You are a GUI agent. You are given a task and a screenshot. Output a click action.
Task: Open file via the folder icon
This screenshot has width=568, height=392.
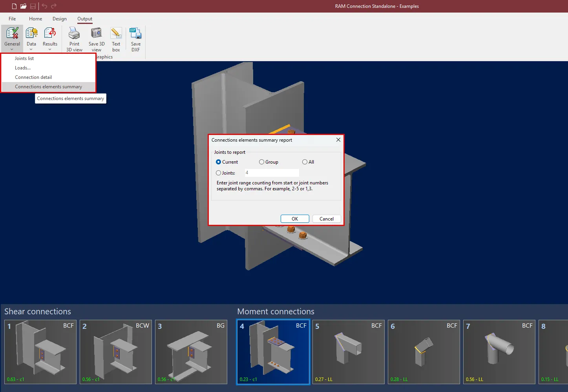pyautogui.click(x=24, y=6)
